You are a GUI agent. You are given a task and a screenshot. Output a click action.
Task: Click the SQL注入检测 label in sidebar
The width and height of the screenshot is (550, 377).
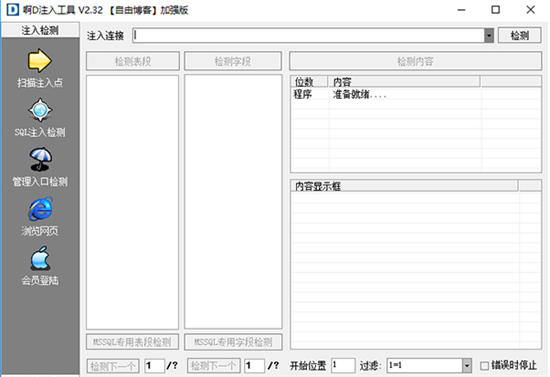click(x=40, y=132)
